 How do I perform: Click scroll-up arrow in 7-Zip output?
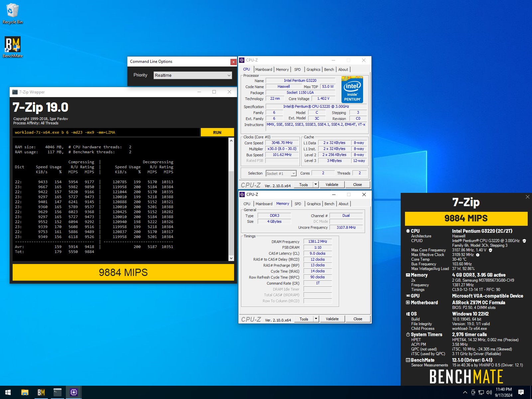[x=231, y=141]
